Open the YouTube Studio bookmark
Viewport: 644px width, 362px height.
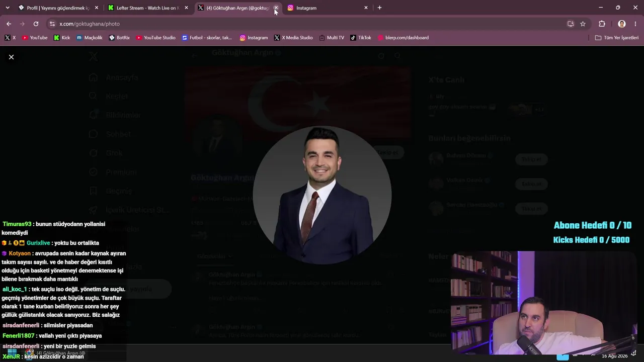click(x=155, y=38)
